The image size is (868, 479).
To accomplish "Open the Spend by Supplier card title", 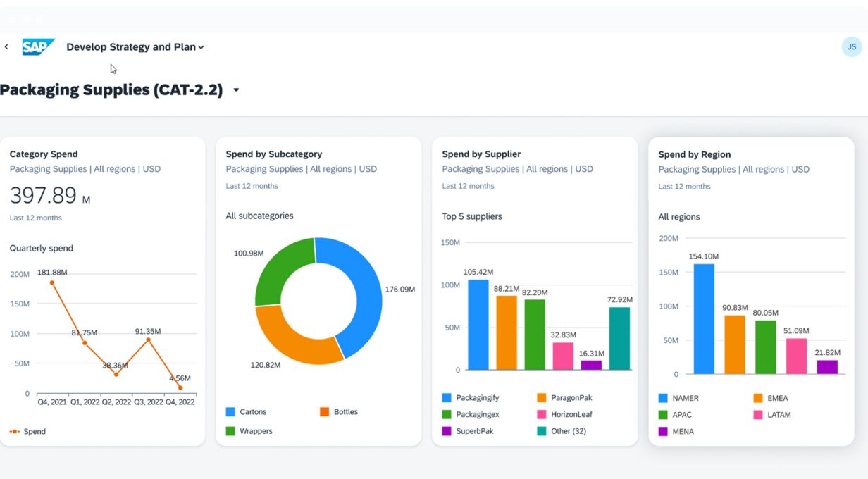I will click(481, 154).
